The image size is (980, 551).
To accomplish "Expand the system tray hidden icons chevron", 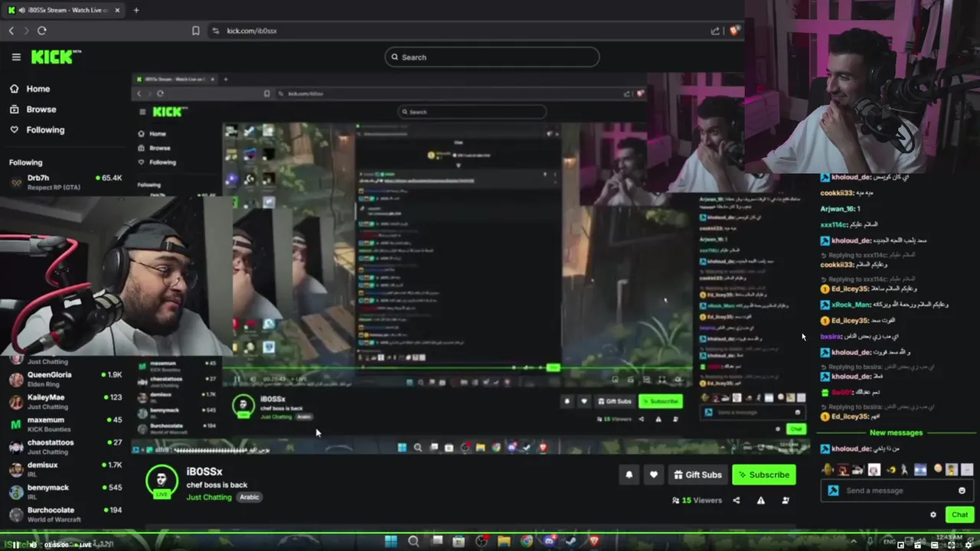I will coord(854,542).
